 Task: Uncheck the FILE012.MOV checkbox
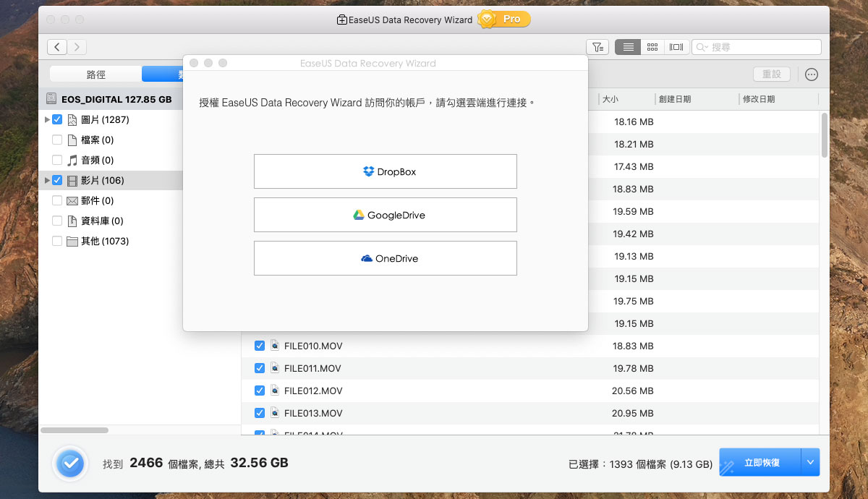pos(260,391)
